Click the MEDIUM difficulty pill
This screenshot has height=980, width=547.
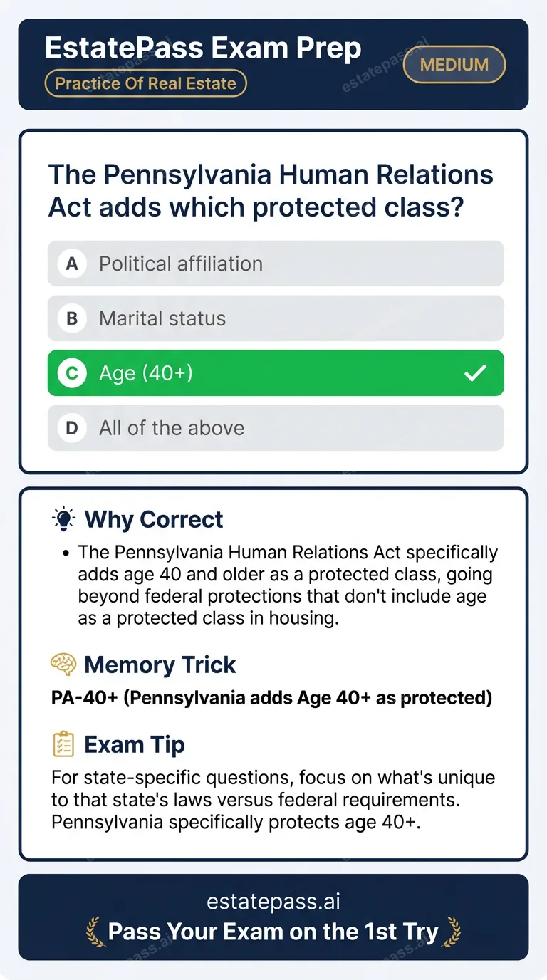[x=454, y=64]
